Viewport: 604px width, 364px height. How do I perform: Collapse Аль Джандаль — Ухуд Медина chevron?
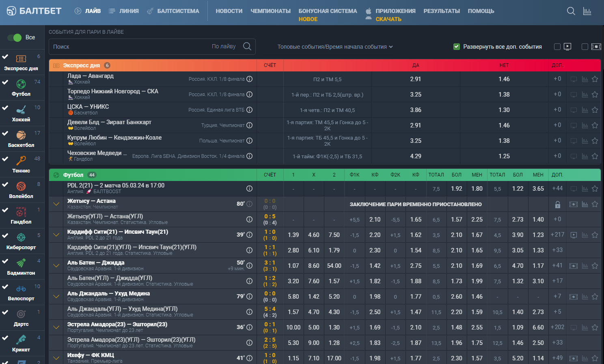point(56,297)
